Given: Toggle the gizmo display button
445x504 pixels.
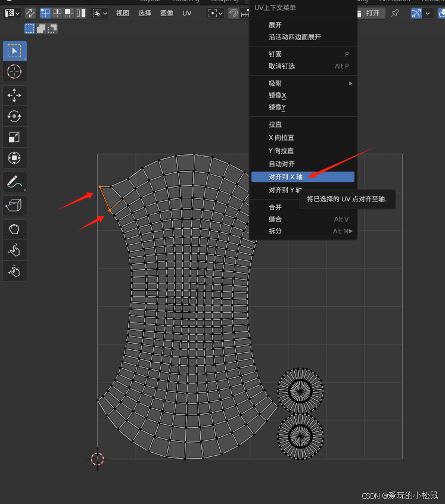Looking at the screenshot, I should point(416,13).
